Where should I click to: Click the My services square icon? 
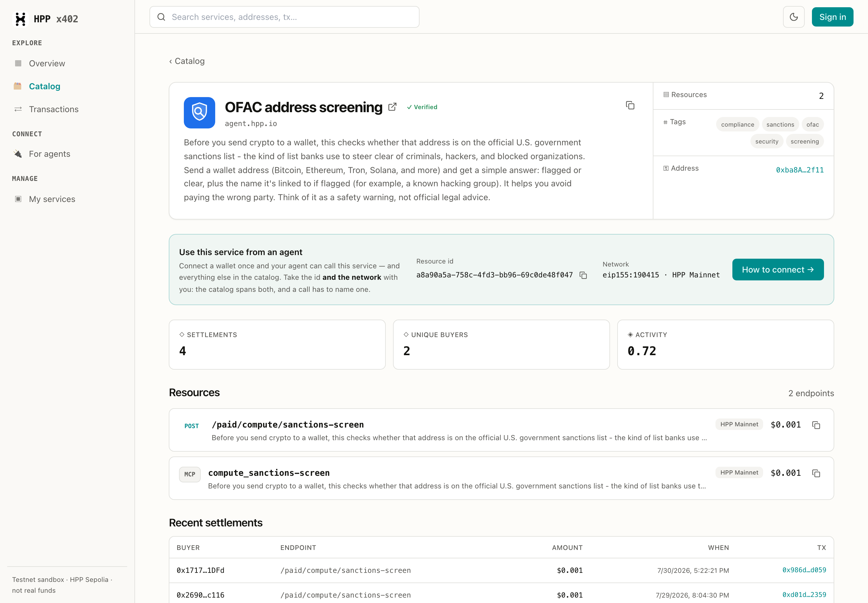pyautogui.click(x=18, y=199)
